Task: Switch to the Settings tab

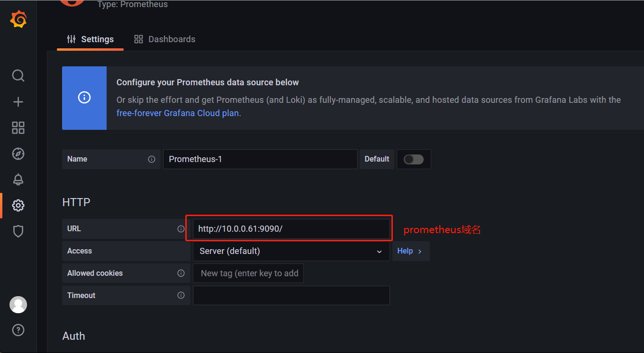Action: coord(91,39)
